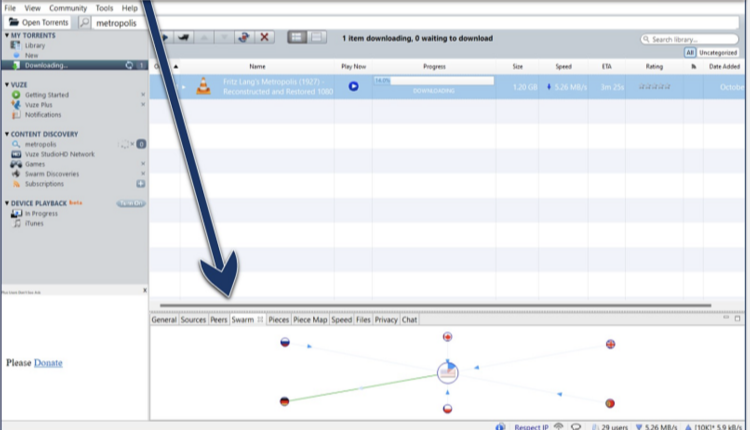750x430 pixels.
Task: Open the metropolis search results entry
Action: click(x=40, y=144)
